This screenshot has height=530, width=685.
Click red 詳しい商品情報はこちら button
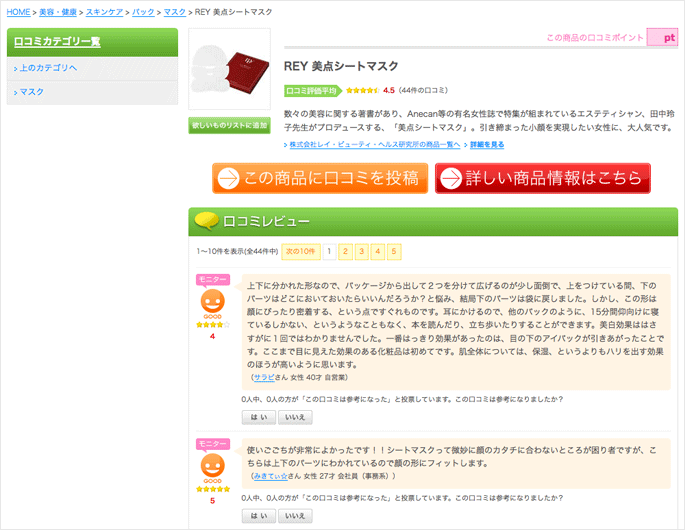[543, 178]
